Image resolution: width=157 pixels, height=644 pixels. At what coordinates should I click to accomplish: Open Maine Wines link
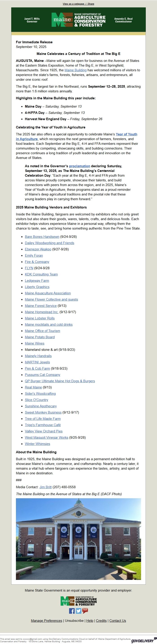(35, 343)
